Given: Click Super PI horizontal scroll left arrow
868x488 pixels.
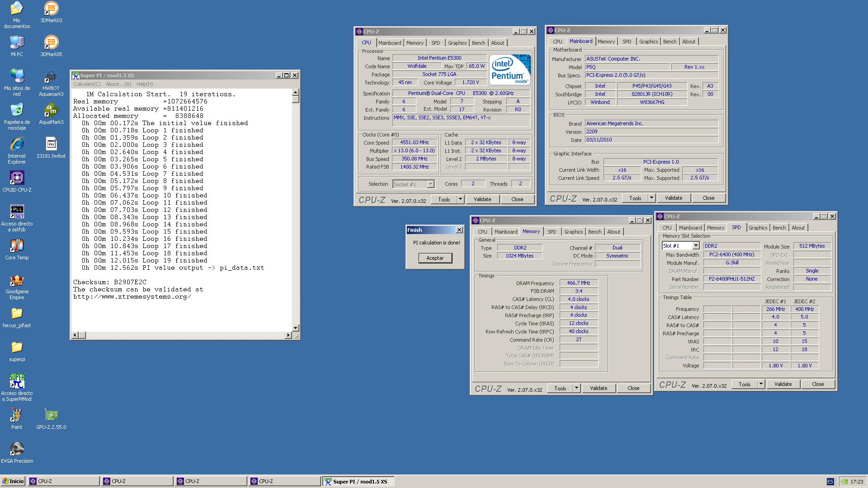Looking at the screenshot, I should point(75,335).
